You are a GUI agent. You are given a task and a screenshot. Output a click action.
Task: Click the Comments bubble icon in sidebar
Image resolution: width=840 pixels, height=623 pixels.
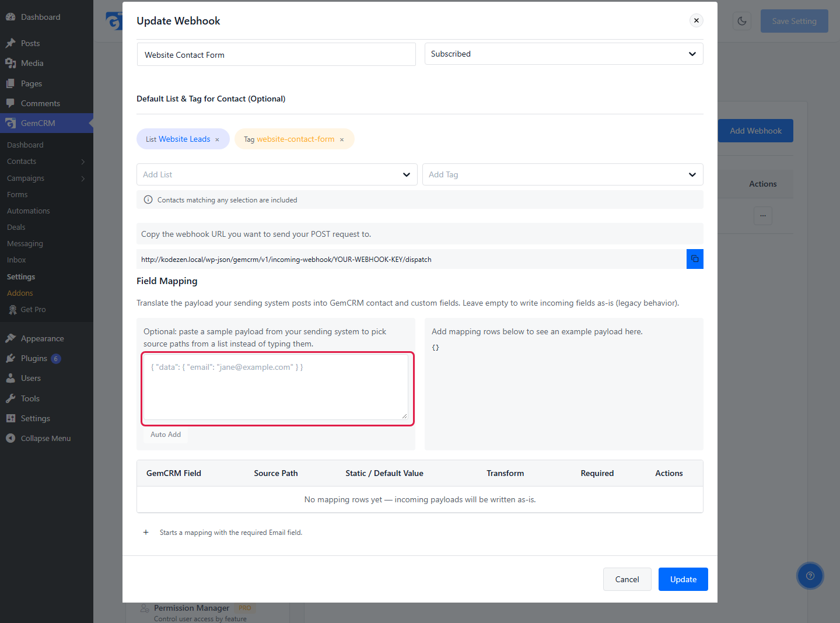pyautogui.click(x=10, y=103)
